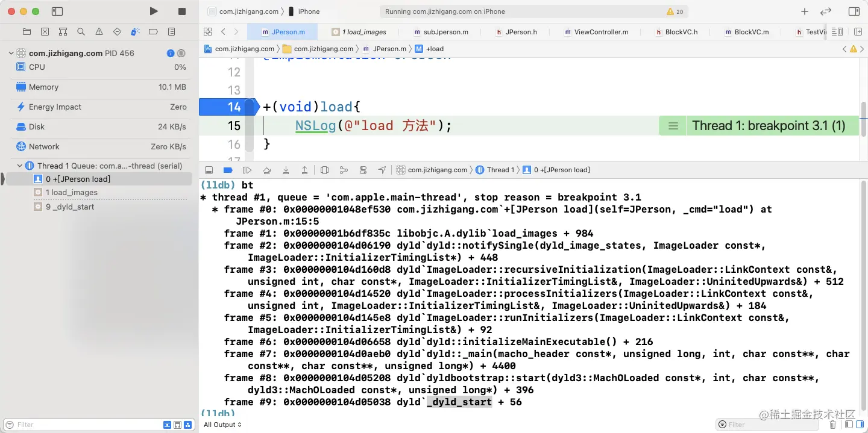The height and width of the screenshot is (433, 868).
Task: Go forward in editor history
Action: (x=236, y=31)
